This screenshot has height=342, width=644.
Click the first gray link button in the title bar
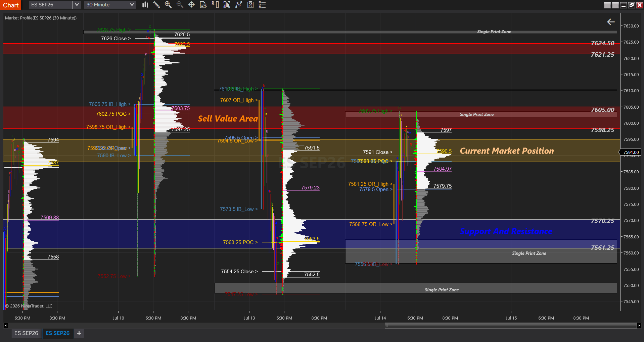(607, 5)
